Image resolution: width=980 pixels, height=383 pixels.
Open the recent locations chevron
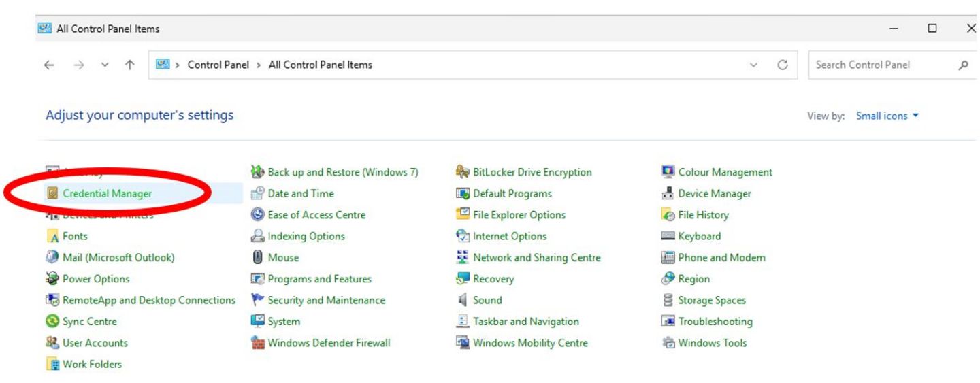click(105, 65)
